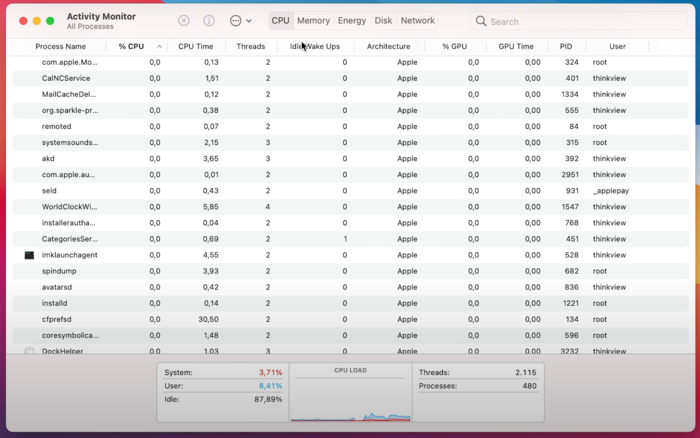The image size is (700, 438).
Task: Click the Processes 480 count
Action: pyautogui.click(x=529, y=386)
